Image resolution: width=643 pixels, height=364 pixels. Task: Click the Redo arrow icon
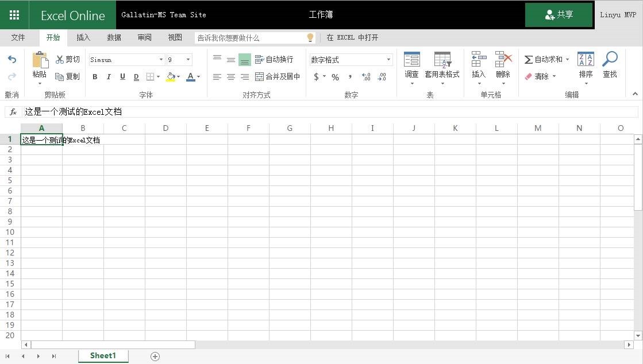point(12,77)
